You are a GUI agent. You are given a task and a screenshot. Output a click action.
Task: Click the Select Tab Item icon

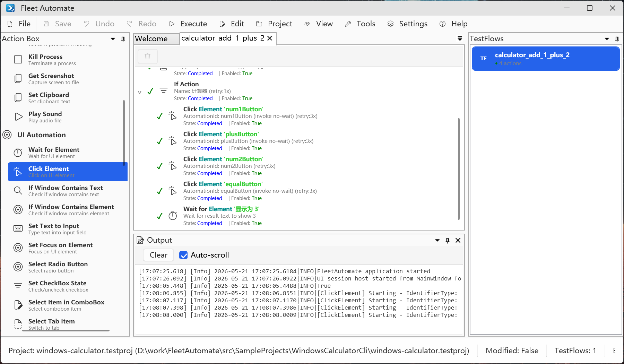coord(18,324)
